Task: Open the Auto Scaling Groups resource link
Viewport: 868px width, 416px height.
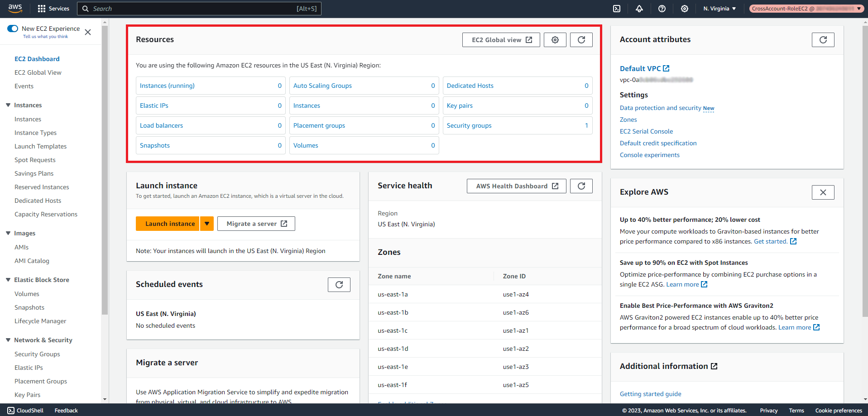Action: (322, 86)
